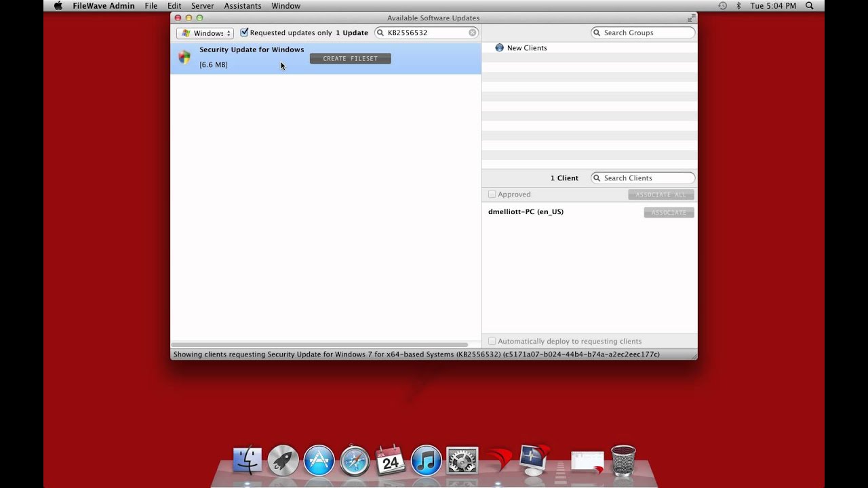Image resolution: width=868 pixels, height=488 pixels.
Task: Click the '1 Update' count label
Action: (352, 33)
